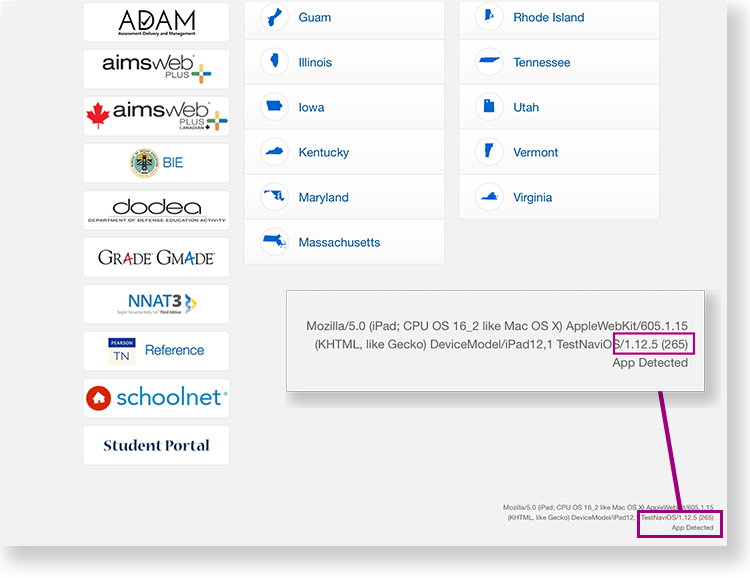This screenshot has width=750, height=578.
Task: Click the Rhode Island state icon
Action: tap(489, 18)
